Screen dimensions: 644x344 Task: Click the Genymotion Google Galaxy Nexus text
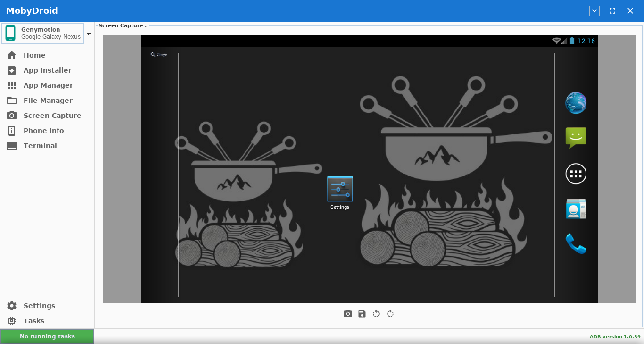coord(51,33)
